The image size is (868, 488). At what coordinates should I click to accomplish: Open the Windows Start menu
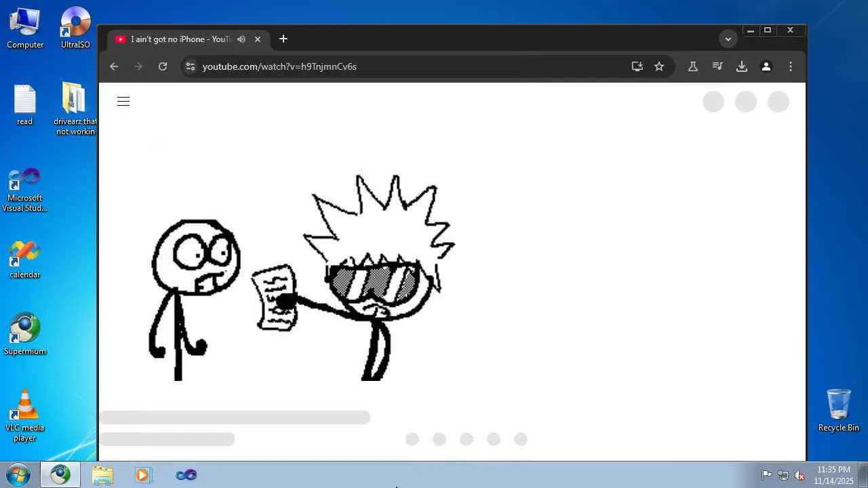click(x=18, y=474)
